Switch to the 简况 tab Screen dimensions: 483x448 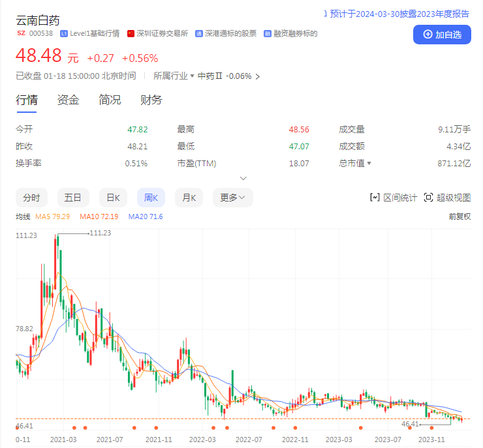(110, 100)
